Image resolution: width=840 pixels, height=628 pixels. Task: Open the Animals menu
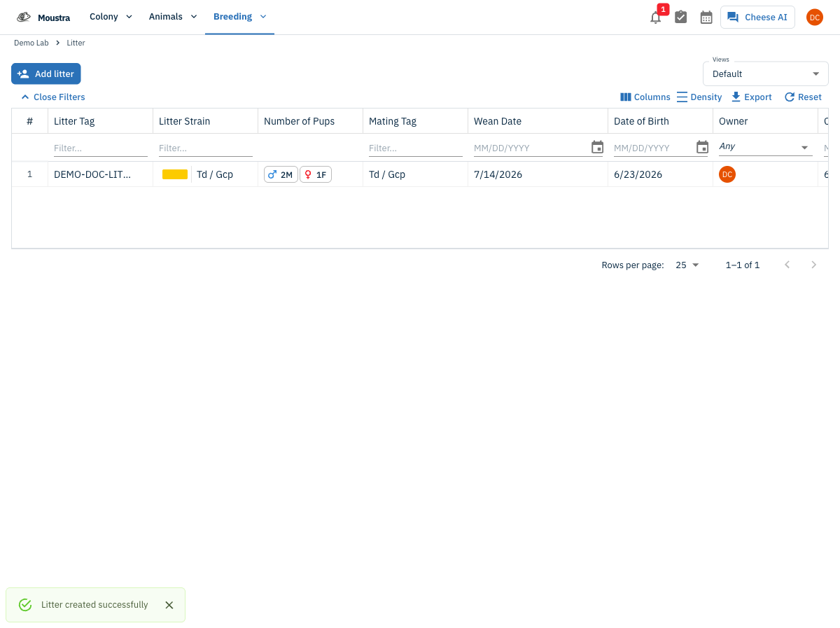pos(173,17)
